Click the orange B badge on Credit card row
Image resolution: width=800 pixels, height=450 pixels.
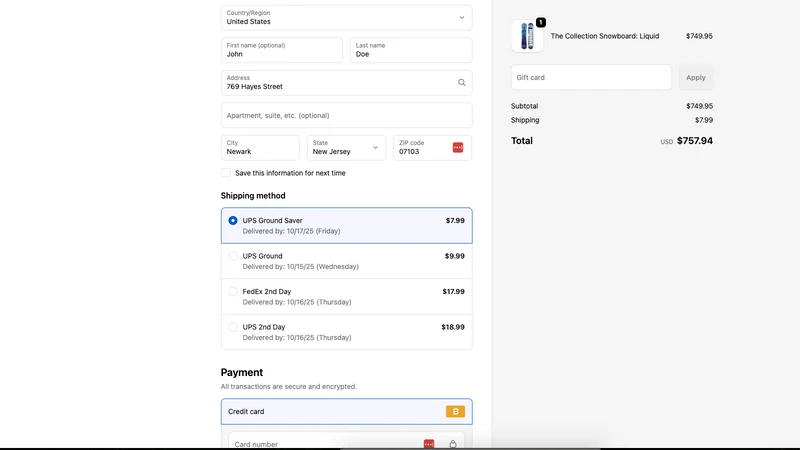tap(455, 411)
